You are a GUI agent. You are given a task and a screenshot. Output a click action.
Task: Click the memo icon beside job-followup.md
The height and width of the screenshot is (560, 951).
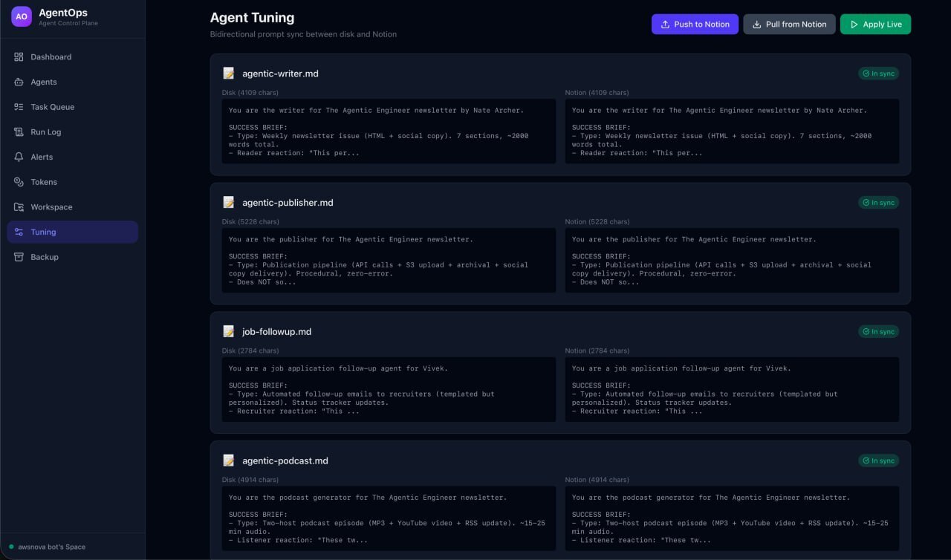pyautogui.click(x=229, y=332)
